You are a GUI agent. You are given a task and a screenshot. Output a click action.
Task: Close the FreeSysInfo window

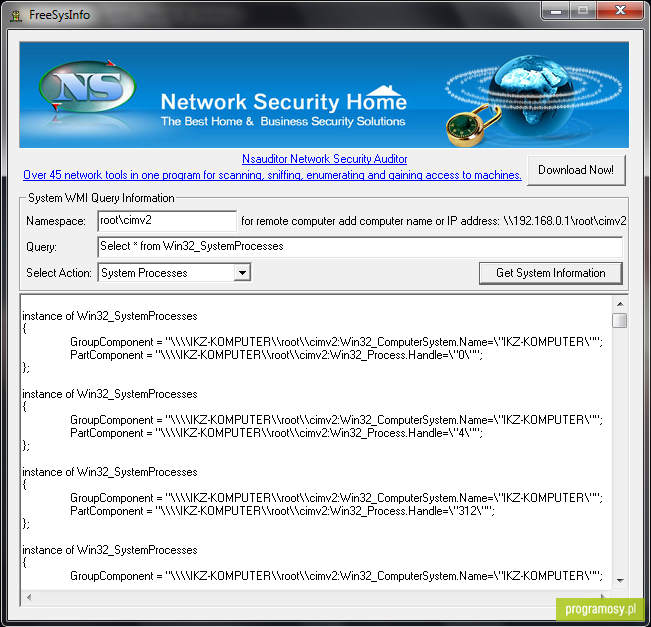pyautogui.click(x=620, y=11)
